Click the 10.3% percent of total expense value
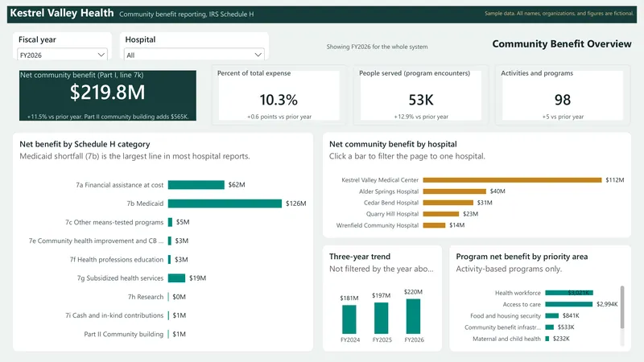 pos(279,100)
